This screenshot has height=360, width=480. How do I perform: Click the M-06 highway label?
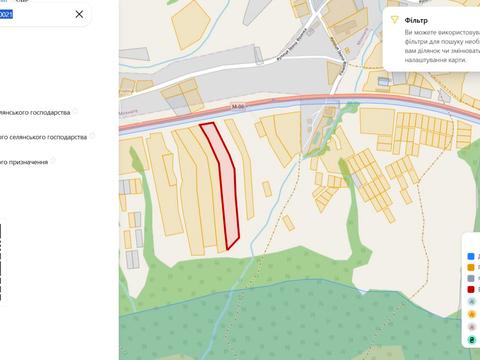point(238,107)
